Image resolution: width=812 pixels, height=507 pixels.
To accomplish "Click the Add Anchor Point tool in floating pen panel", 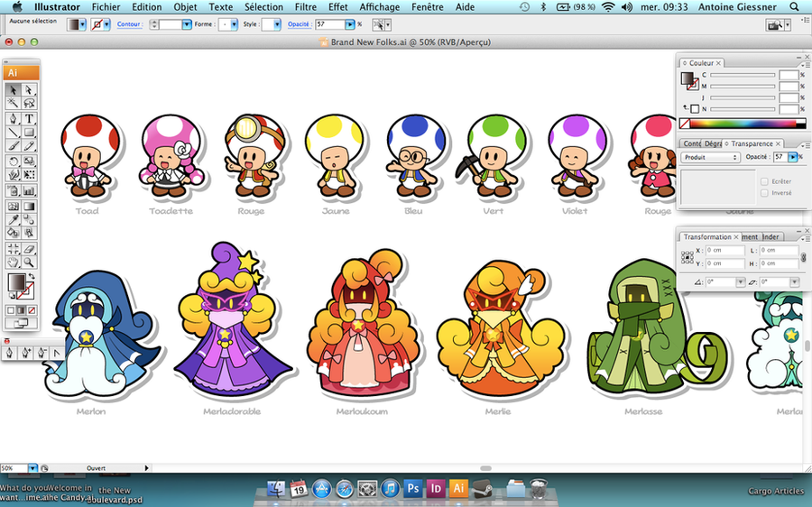I will (25, 354).
